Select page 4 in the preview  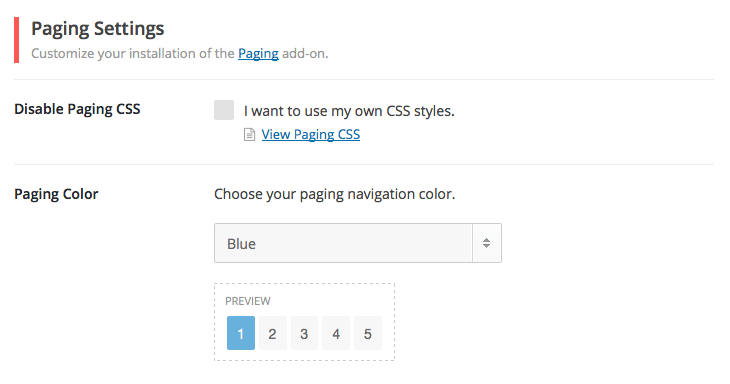tap(336, 333)
